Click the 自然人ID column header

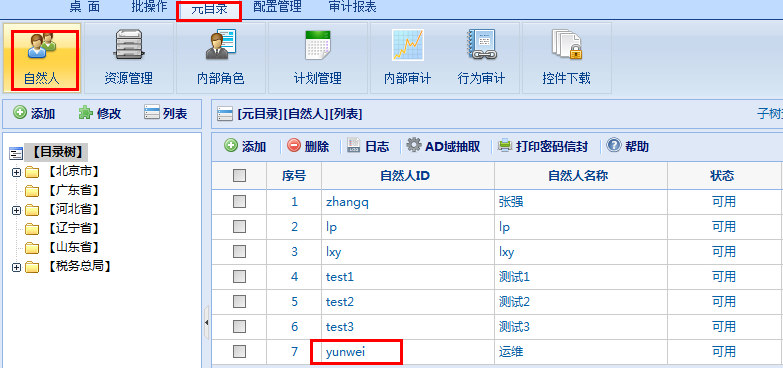coord(405,176)
